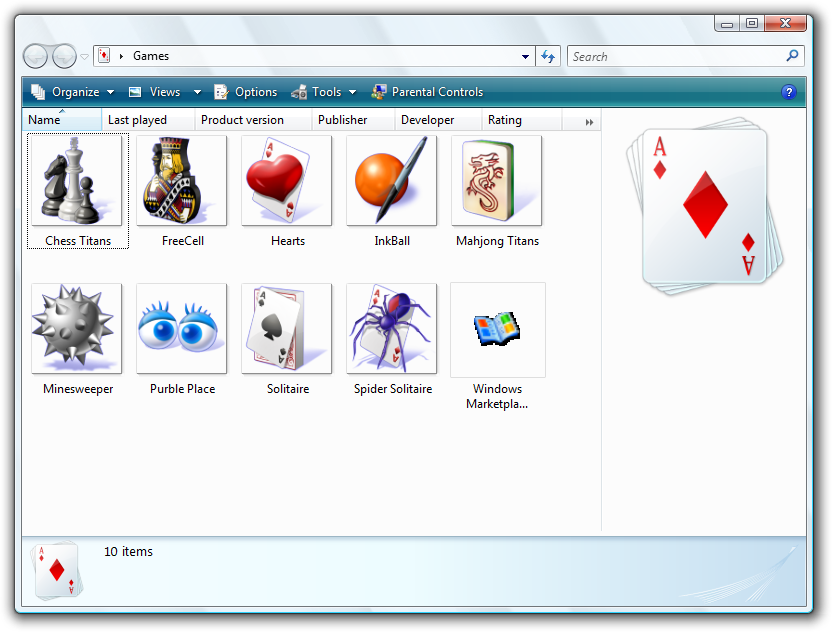Minimize the Games window

tap(727, 24)
